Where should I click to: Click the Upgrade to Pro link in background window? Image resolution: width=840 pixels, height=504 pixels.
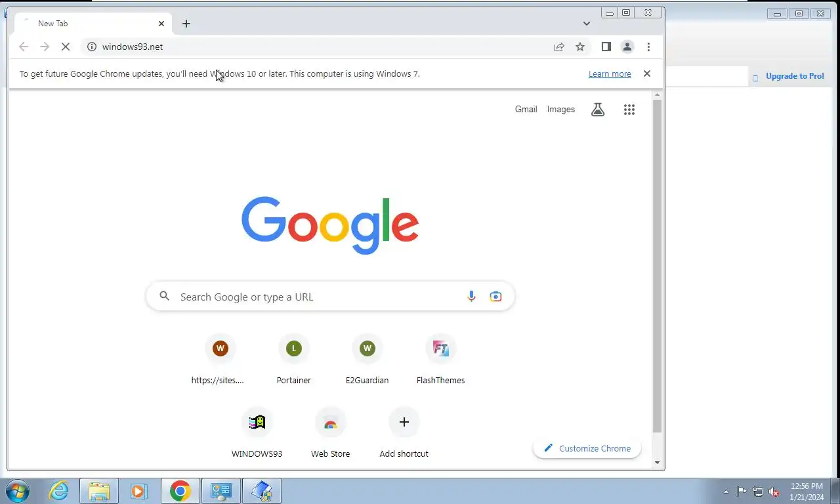coord(795,76)
